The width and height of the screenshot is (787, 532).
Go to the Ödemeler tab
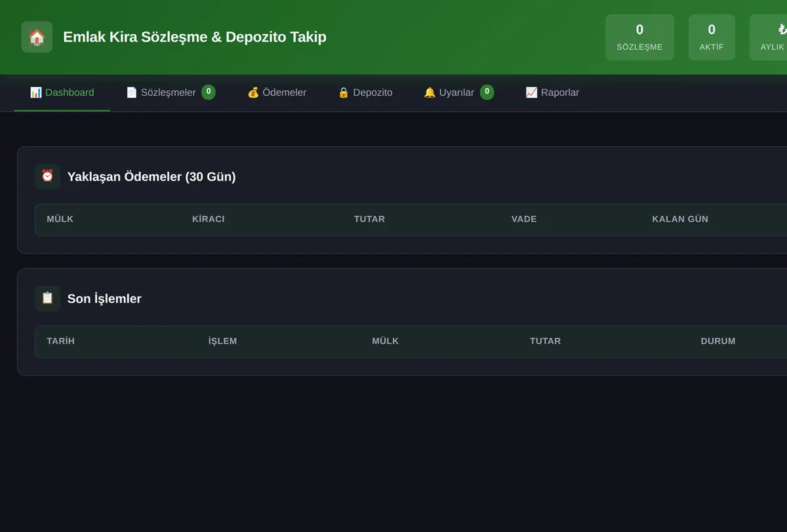coord(277,92)
